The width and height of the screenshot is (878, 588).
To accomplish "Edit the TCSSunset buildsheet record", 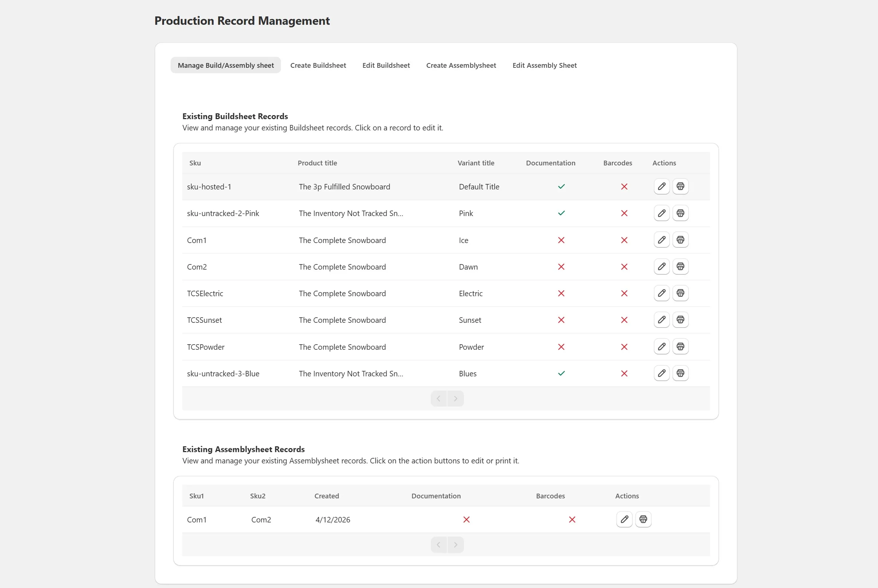I will pyautogui.click(x=662, y=320).
